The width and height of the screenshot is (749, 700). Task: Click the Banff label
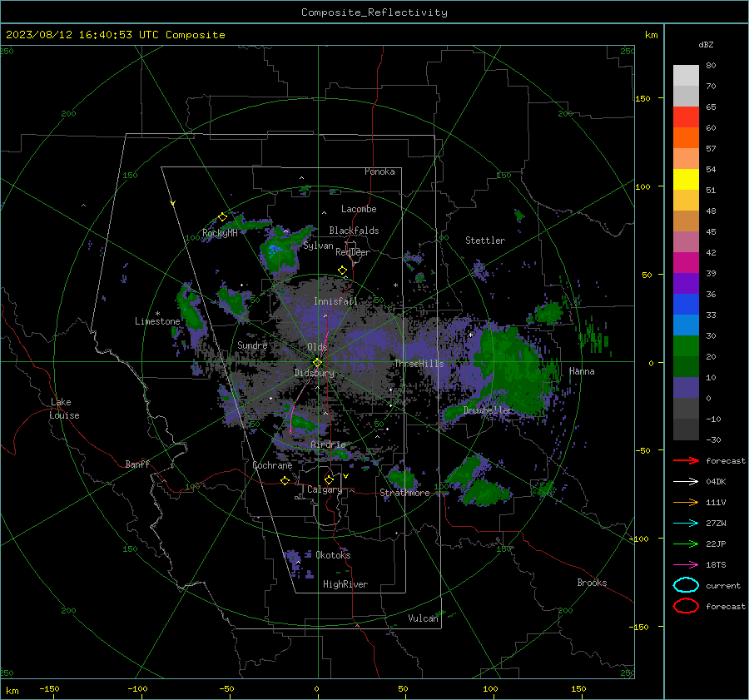137,464
